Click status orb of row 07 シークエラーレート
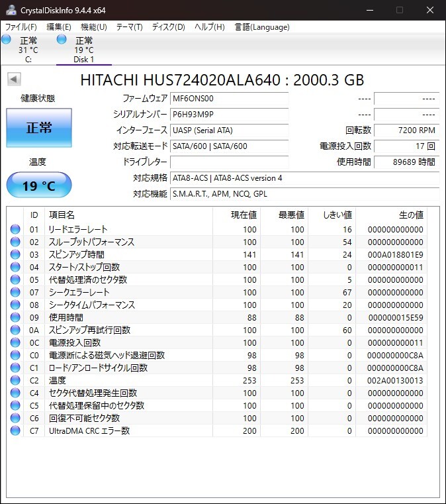Screen dimensions: 446x504 [15, 292]
